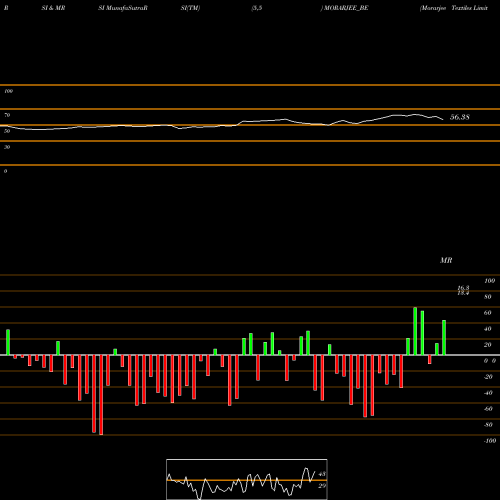The width and height of the screenshot is (500, 500).
Task: Click the -20 label on the MR axis
Action: 488,377
